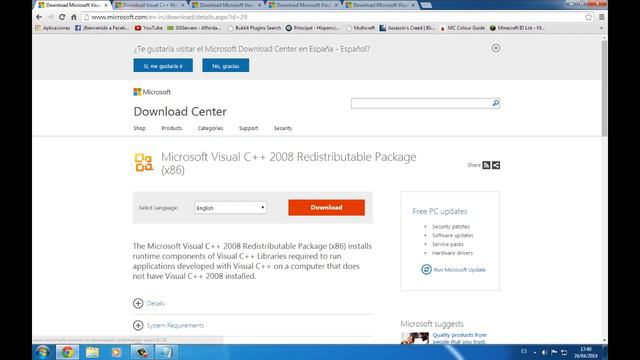This screenshot has width=640, height=360.
Task: Click the page vertical scrollbar thumb
Action: pyautogui.click(x=604, y=88)
